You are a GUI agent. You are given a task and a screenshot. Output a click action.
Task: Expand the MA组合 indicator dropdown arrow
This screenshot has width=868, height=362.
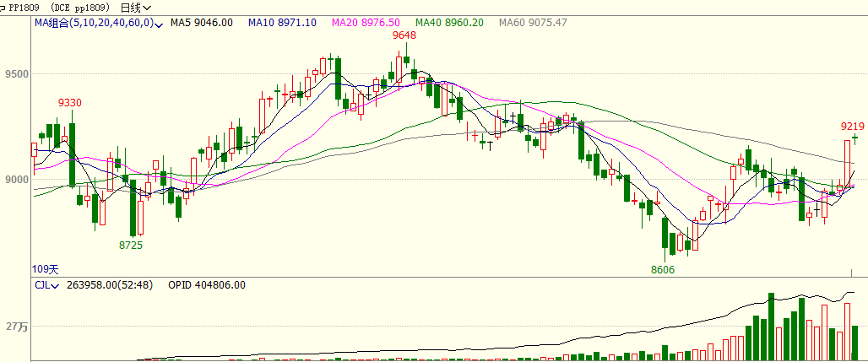159,24
